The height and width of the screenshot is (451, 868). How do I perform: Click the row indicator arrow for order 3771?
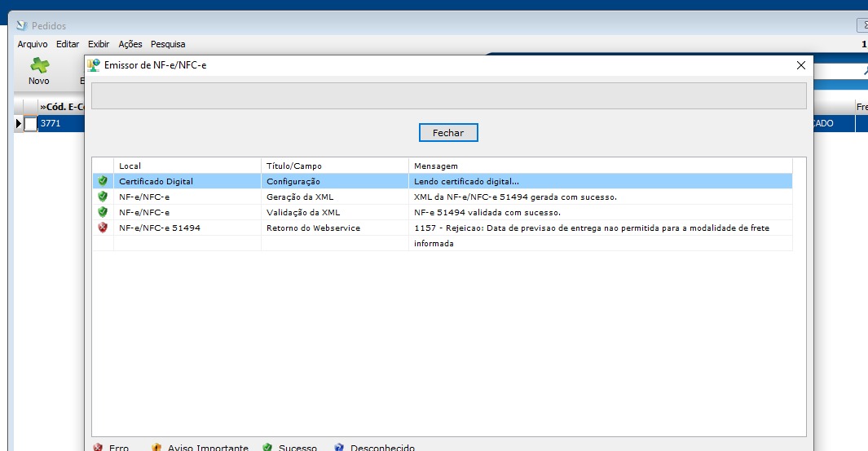tap(19, 124)
